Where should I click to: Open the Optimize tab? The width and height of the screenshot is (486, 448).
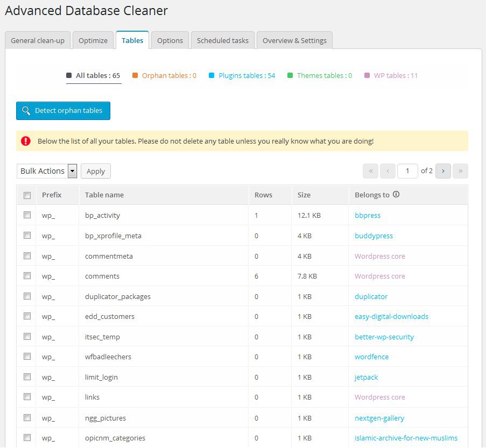93,40
